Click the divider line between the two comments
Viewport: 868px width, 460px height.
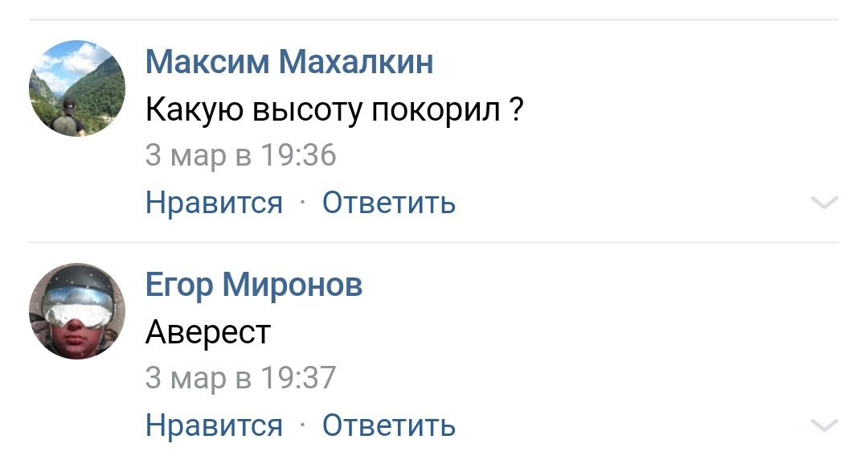click(x=434, y=242)
